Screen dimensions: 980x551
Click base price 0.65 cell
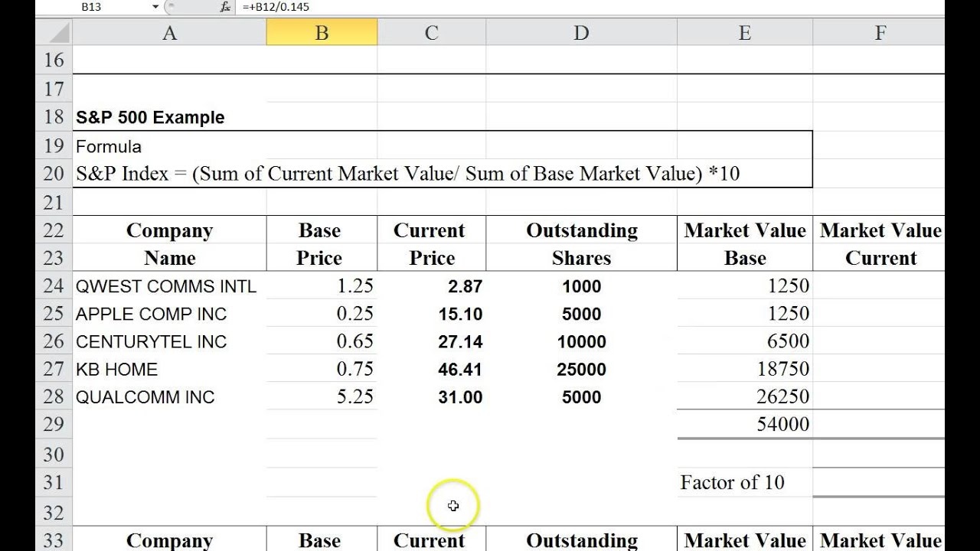[x=322, y=341]
